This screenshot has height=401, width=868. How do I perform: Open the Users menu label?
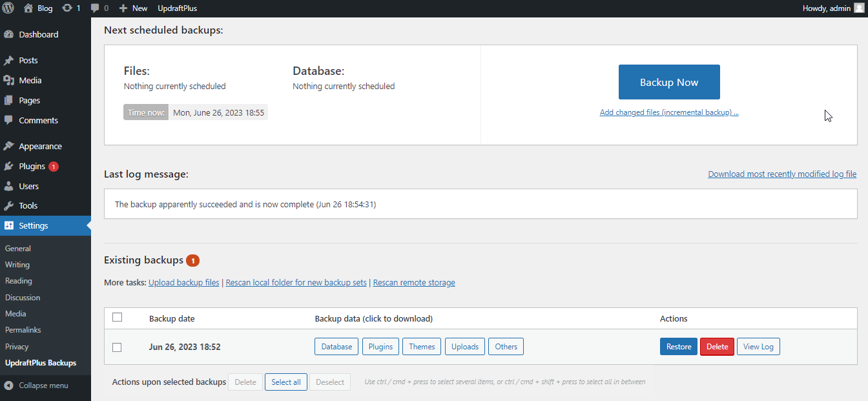click(29, 186)
